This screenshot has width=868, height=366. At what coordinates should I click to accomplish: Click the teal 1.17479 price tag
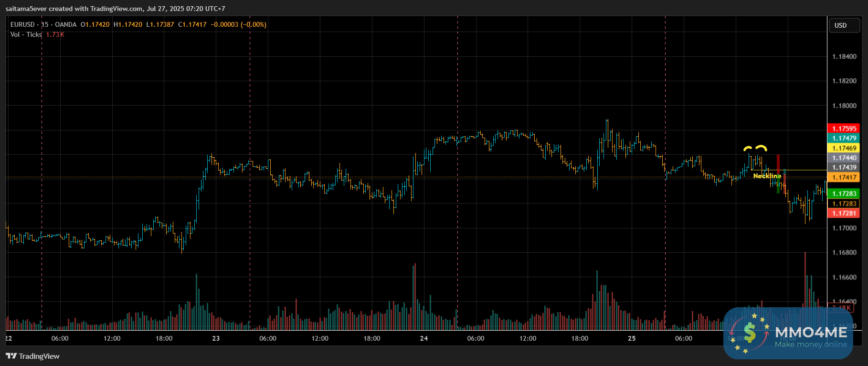click(x=844, y=138)
